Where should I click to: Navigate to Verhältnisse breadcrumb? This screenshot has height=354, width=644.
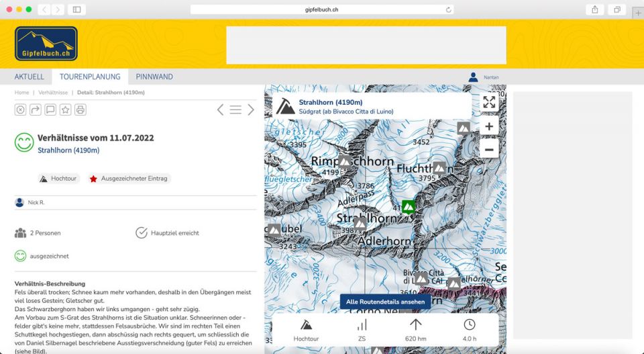coord(53,93)
